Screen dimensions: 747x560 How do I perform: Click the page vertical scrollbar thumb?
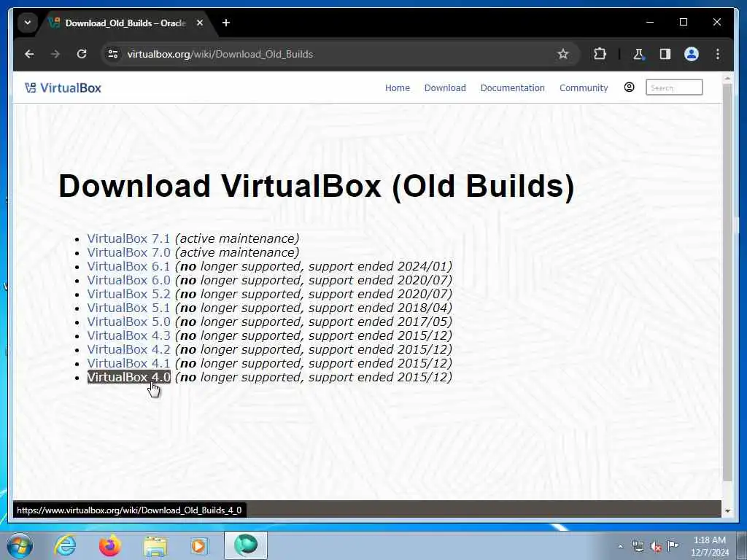point(727,282)
